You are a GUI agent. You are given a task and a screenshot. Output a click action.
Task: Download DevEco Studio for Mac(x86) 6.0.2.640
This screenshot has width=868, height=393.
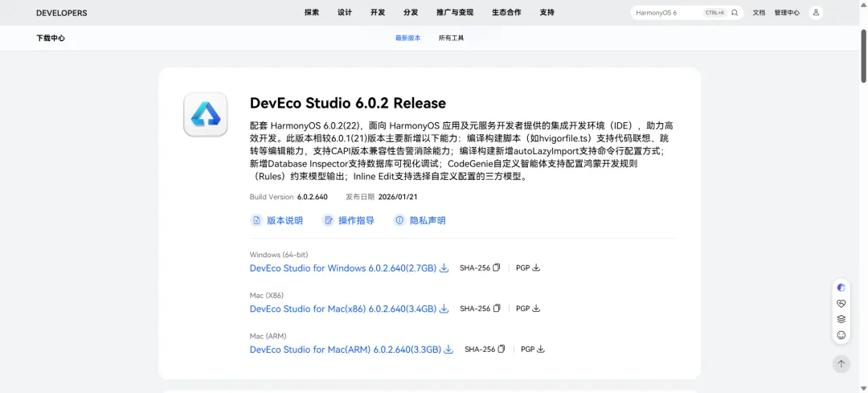343,309
